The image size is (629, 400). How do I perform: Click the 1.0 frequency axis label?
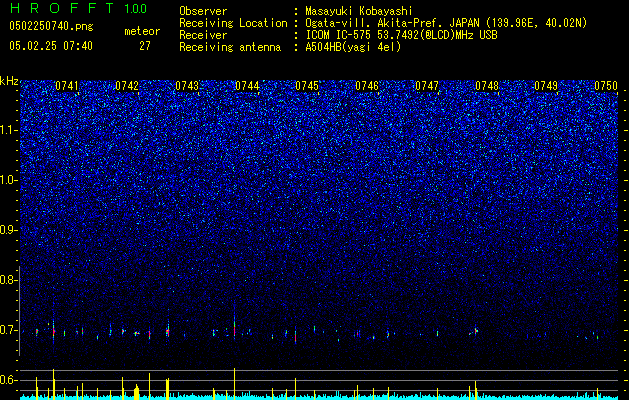pos(8,180)
